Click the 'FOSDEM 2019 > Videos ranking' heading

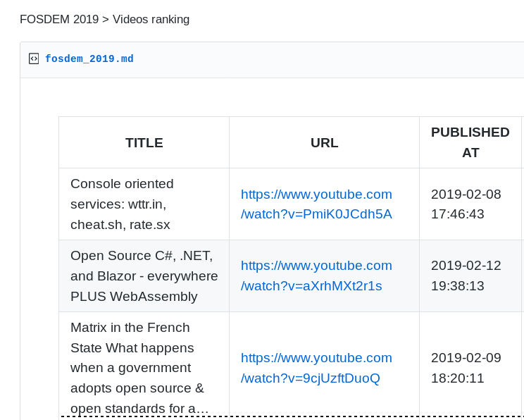point(105,20)
